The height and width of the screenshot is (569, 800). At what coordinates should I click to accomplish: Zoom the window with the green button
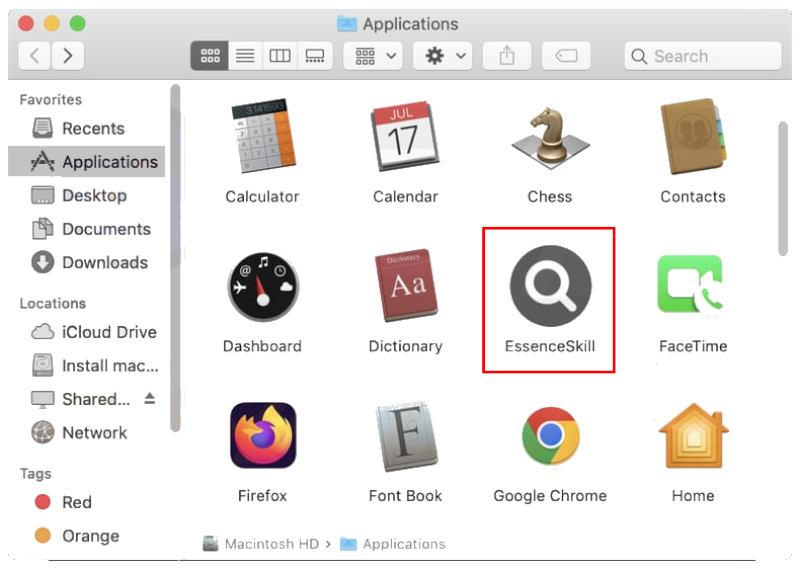(78, 23)
